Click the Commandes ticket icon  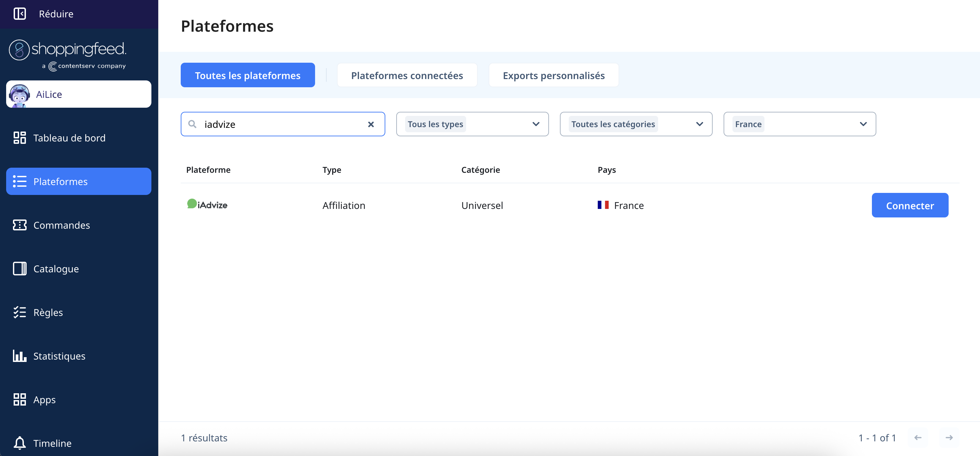coord(19,225)
